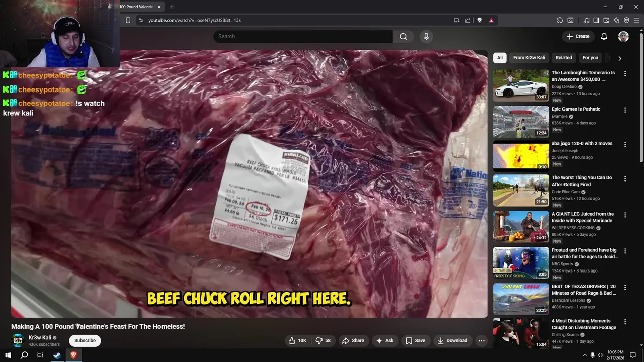Open the Kr3w Kali channel name link

coord(40,338)
